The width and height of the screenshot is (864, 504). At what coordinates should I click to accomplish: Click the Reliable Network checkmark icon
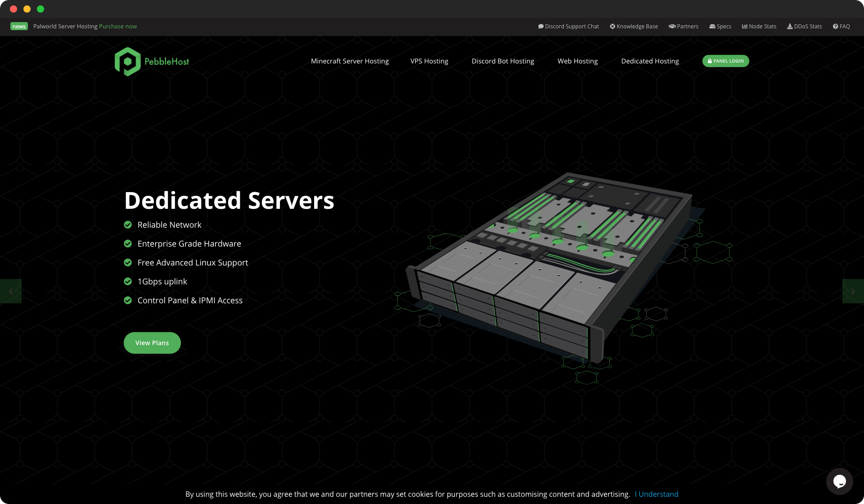pos(128,225)
